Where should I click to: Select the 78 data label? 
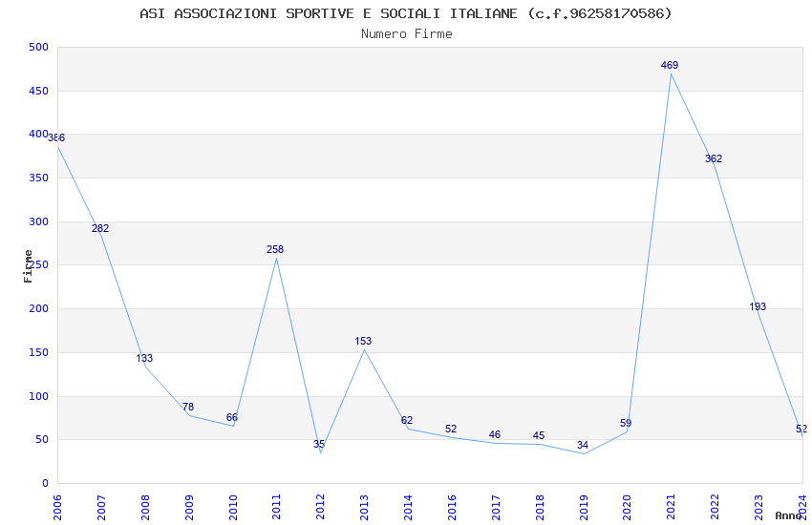(188, 407)
